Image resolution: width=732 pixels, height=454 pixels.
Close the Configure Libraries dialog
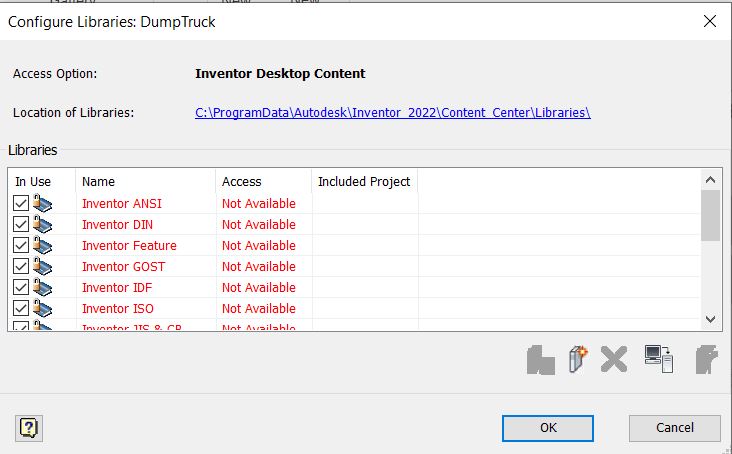click(x=710, y=21)
